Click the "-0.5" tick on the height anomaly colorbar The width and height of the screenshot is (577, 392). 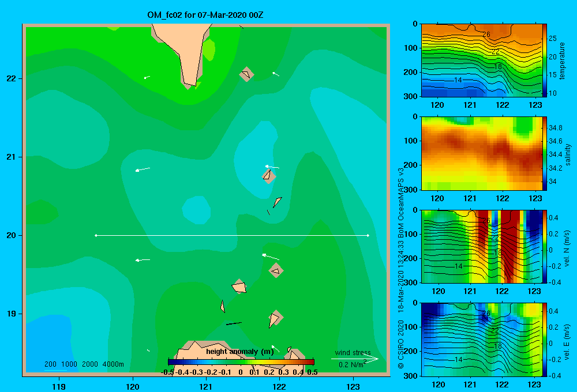point(167,372)
